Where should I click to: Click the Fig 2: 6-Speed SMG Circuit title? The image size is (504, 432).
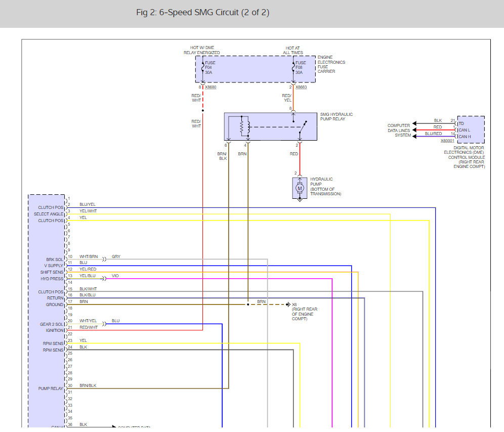(202, 13)
